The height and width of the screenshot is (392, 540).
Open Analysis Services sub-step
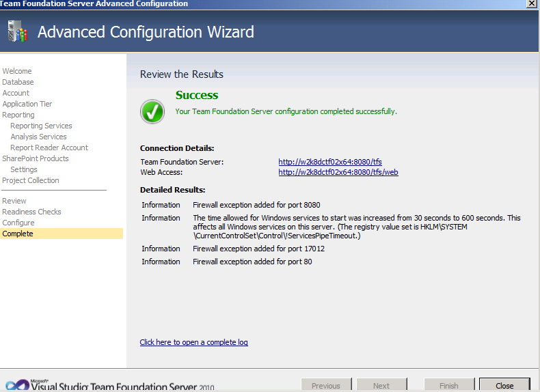(38, 137)
